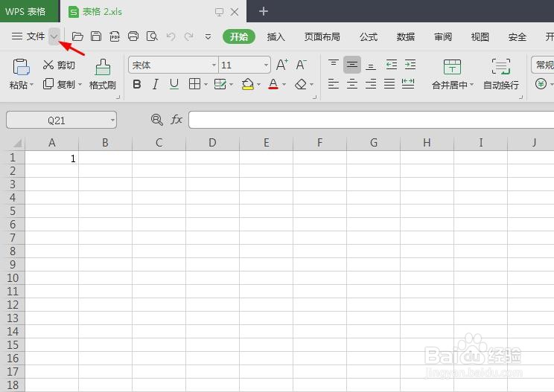Expand the 粘贴 dropdown arrow
This screenshot has height=392, width=554.
(x=32, y=85)
